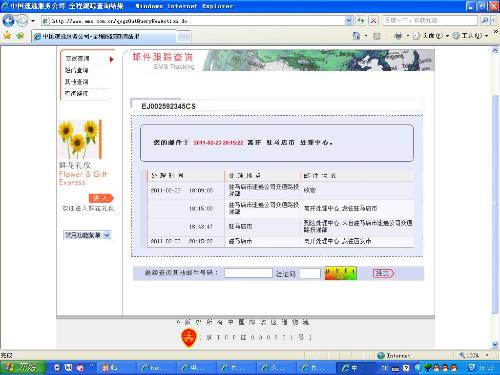
Task: Click the Favorites star icon
Action: point(7,36)
